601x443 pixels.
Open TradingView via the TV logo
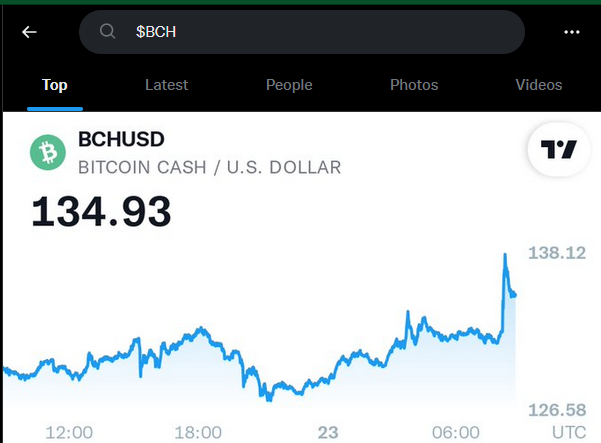(x=558, y=149)
